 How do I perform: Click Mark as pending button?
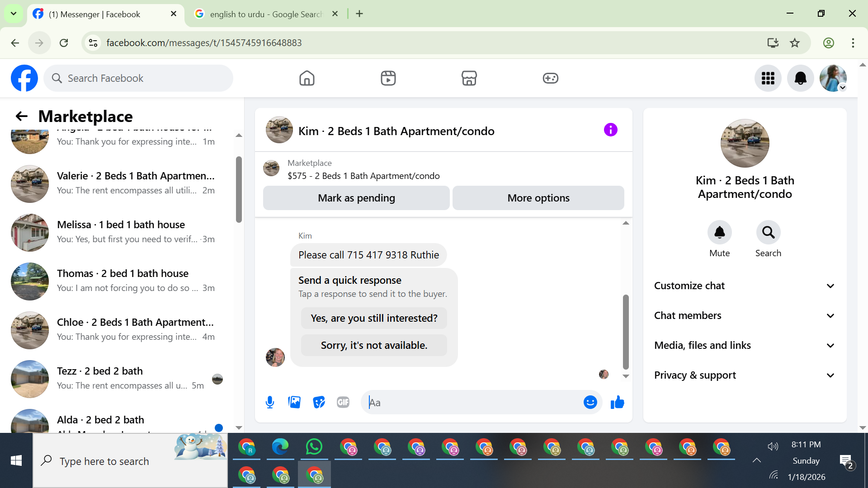[x=356, y=198]
